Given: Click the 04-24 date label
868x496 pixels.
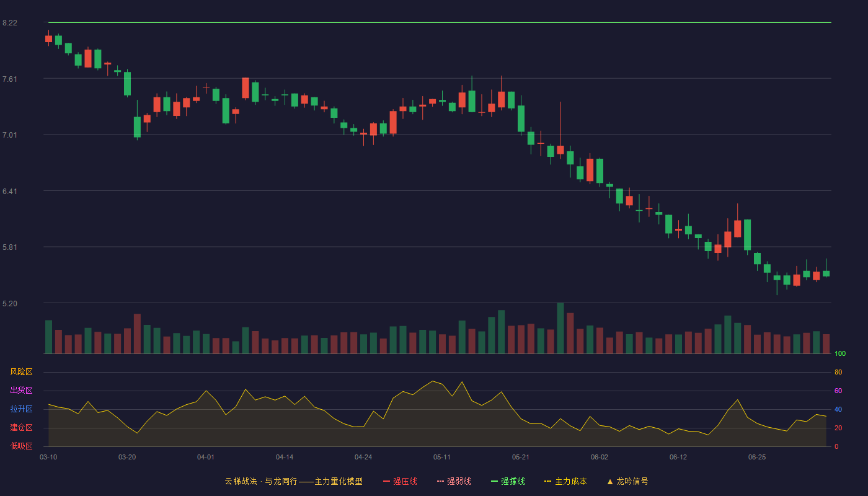Looking at the screenshot, I should coord(363,457).
